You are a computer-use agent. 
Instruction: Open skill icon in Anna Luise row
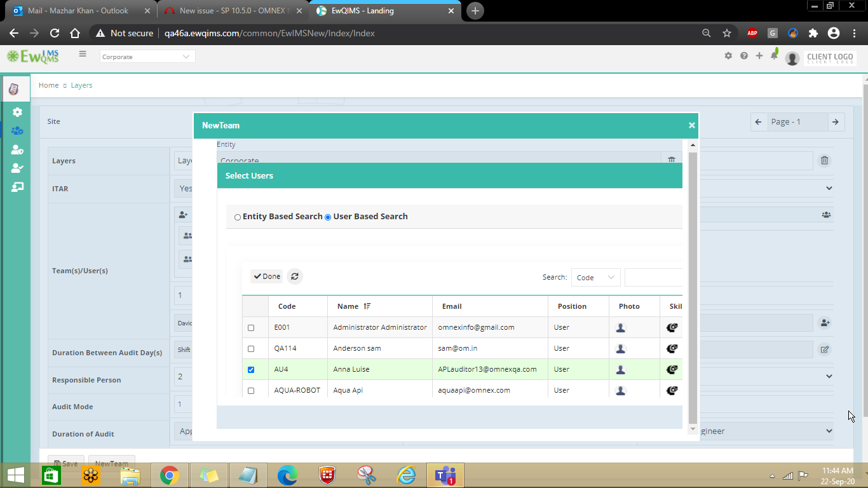pyautogui.click(x=672, y=370)
